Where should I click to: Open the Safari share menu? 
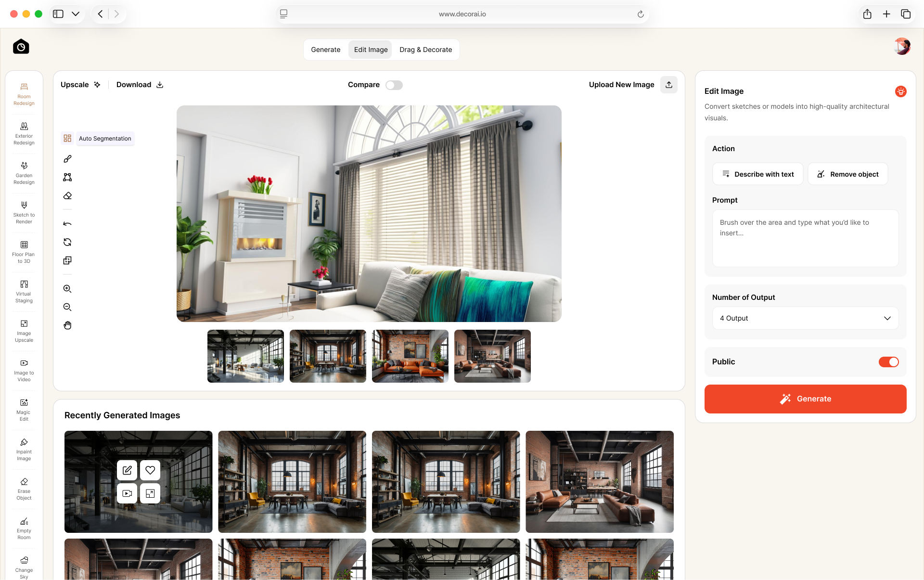[867, 14]
